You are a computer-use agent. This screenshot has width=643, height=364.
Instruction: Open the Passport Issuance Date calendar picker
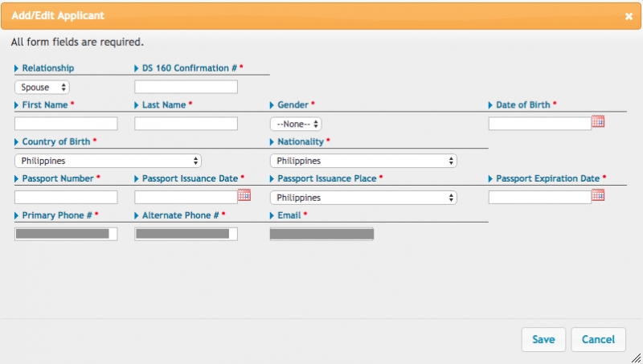(244, 195)
